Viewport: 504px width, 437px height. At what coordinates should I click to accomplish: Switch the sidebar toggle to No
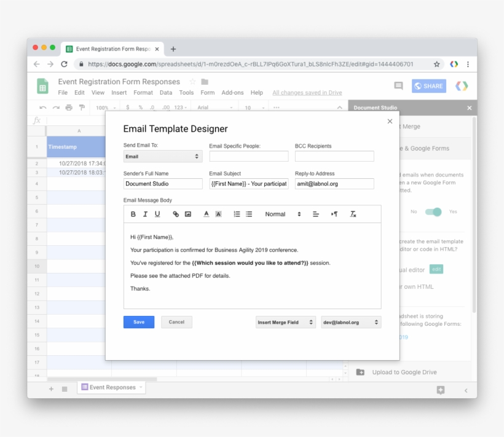coord(414,211)
